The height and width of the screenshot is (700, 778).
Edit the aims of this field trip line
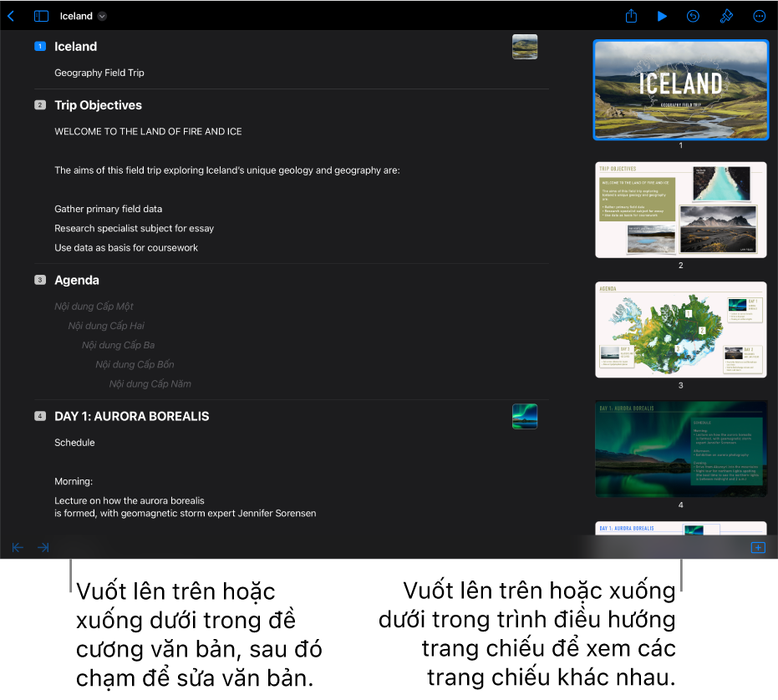click(x=226, y=170)
